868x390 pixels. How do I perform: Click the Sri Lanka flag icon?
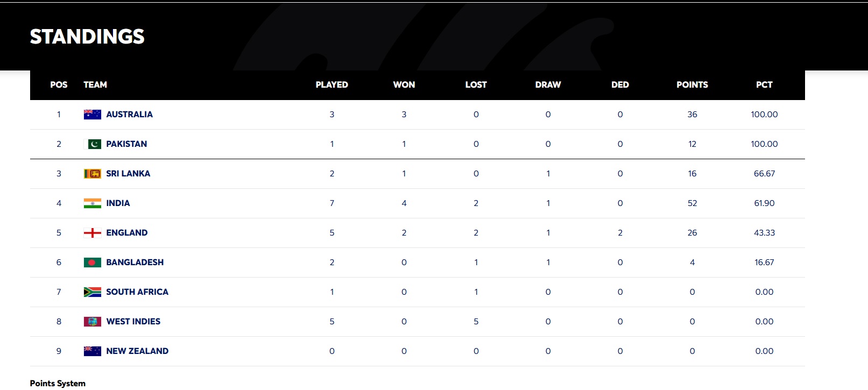[x=93, y=174]
